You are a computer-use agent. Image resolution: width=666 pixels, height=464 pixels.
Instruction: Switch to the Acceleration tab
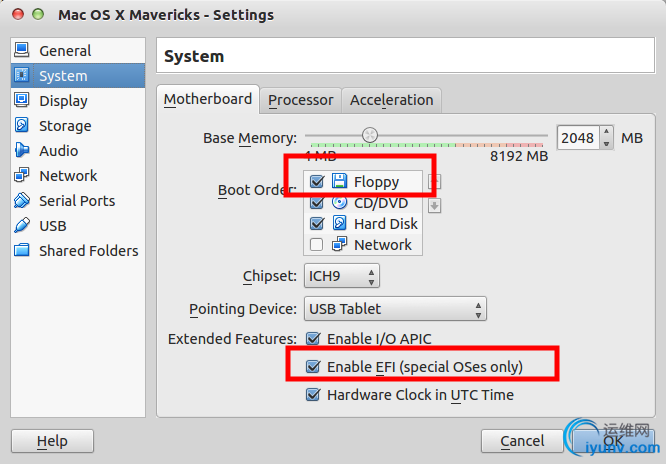pos(391,100)
